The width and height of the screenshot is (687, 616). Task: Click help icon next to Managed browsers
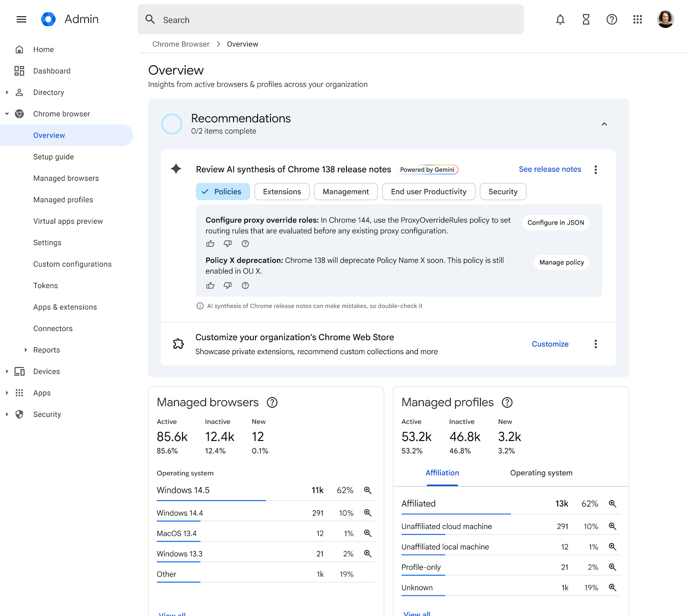272,403
